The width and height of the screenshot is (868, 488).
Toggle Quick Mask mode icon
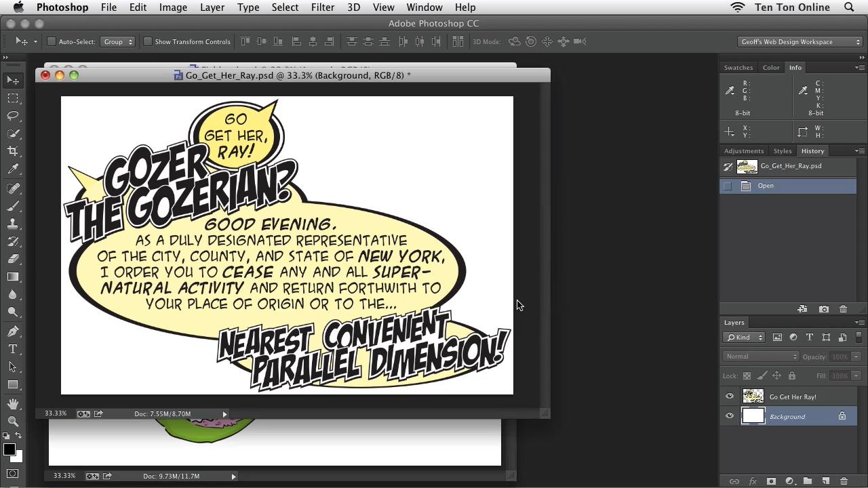13,474
